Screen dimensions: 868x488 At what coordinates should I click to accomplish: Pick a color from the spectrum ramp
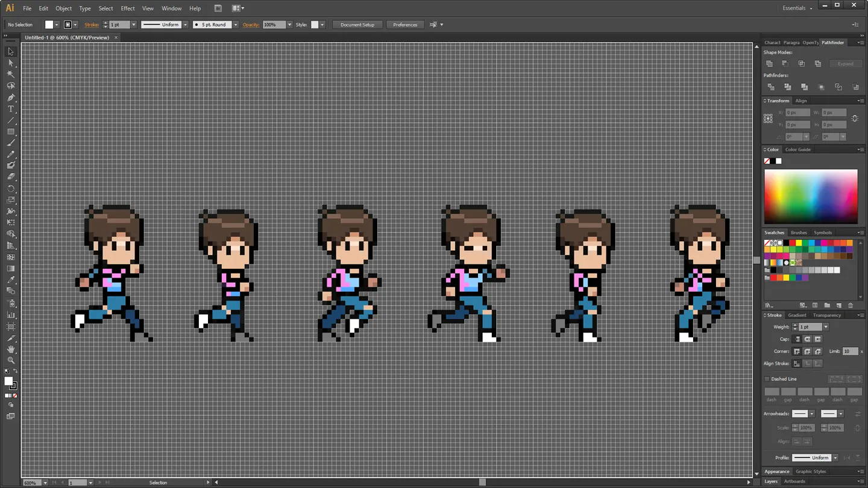click(811, 196)
